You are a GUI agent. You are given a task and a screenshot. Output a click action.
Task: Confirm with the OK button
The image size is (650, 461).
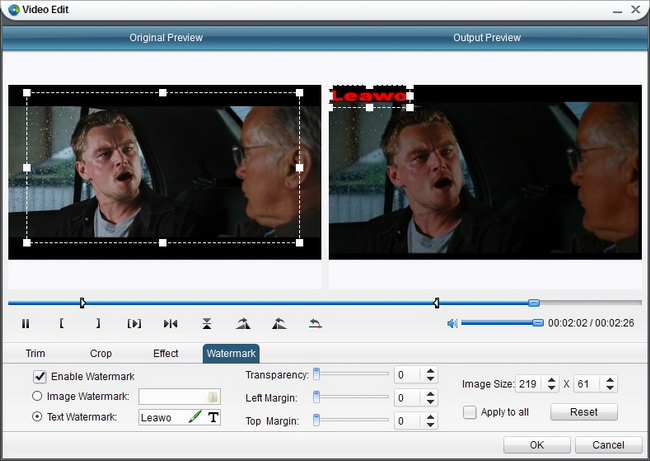click(537, 445)
